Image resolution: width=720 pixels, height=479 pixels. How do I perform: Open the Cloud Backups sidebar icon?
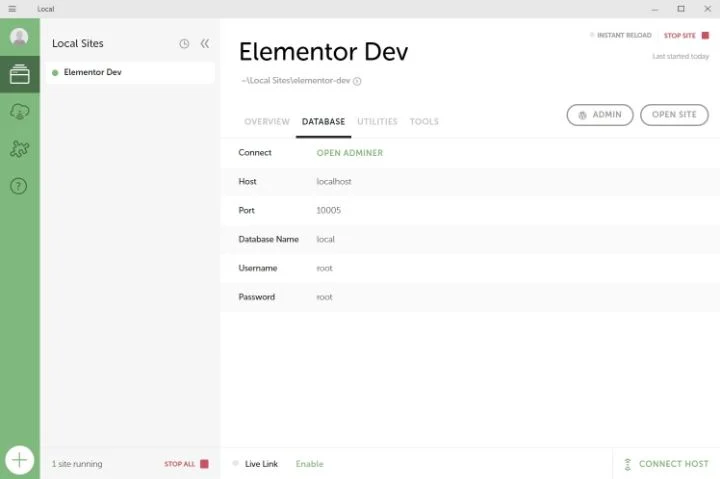19,112
